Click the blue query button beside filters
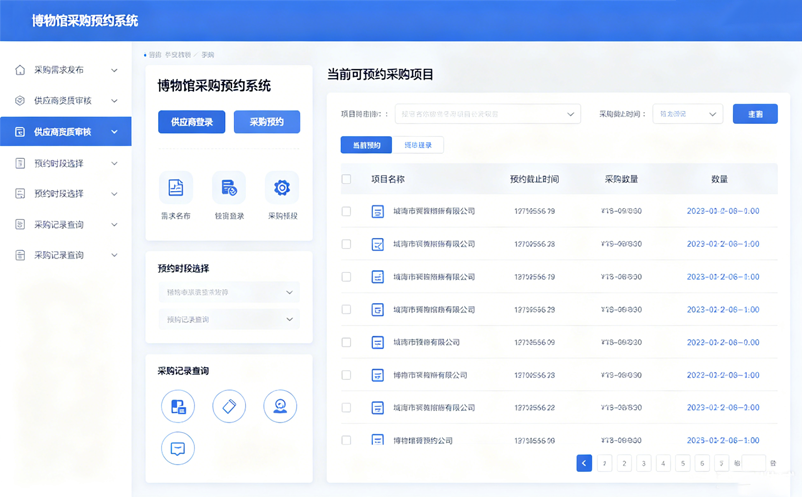This screenshot has height=497, width=802. pyautogui.click(x=755, y=114)
